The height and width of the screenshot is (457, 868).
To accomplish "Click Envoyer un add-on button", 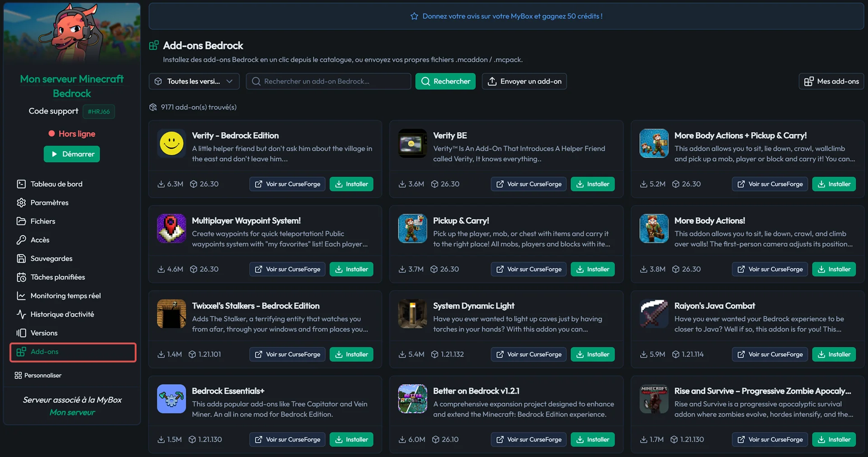I will click(x=524, y=81).
